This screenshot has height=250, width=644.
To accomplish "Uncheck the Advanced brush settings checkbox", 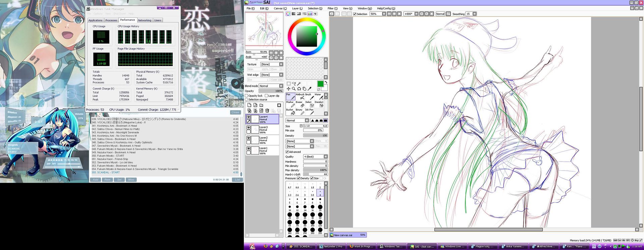I will click(287, 152).
